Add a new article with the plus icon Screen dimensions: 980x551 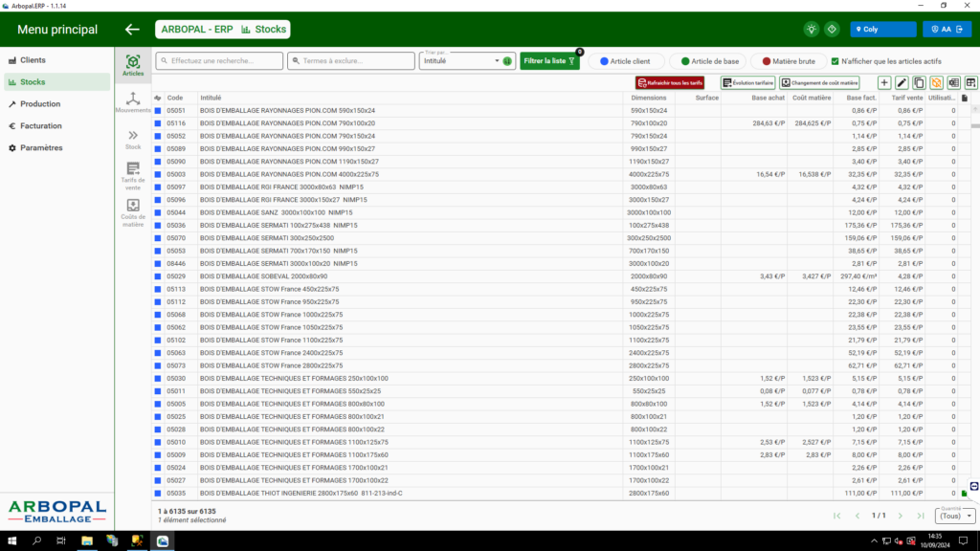coord(883,82)
